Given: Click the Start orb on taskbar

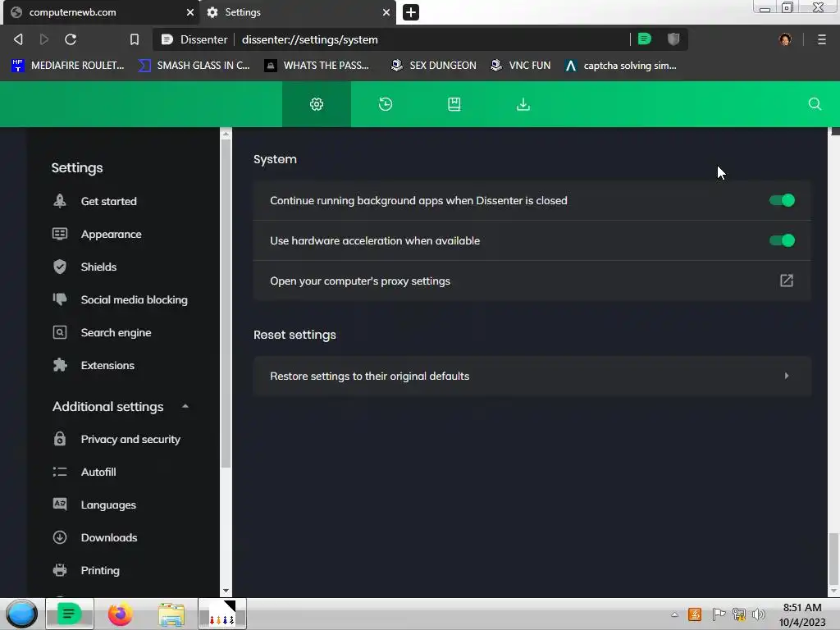Looking at the screenshot, I should 21,614.
